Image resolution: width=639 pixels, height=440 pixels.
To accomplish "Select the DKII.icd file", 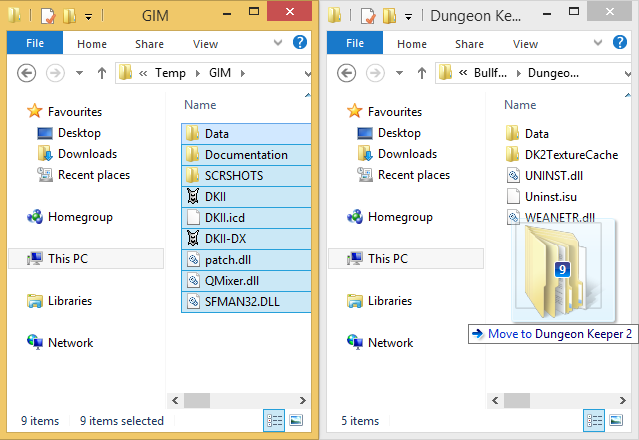I will click(x=224, y=217).
